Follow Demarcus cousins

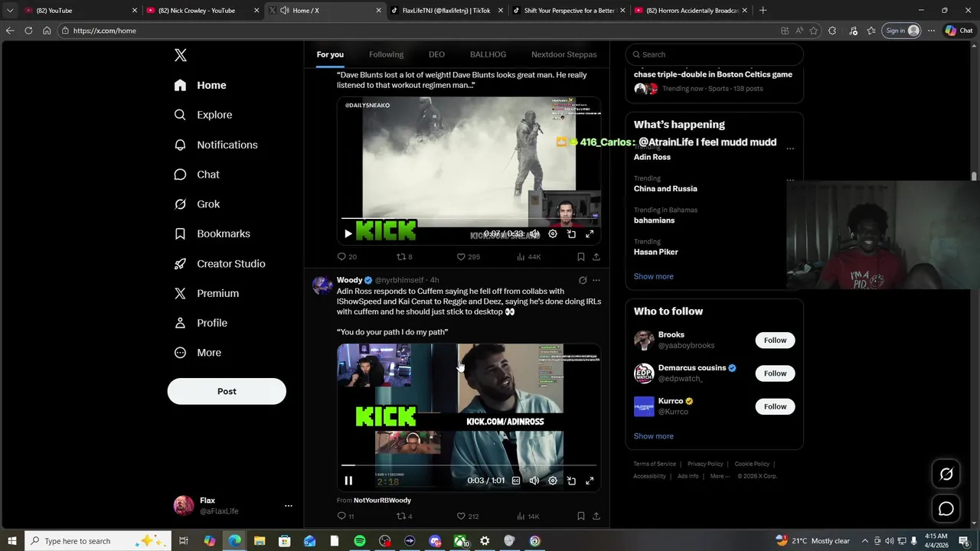coord(775,373)
